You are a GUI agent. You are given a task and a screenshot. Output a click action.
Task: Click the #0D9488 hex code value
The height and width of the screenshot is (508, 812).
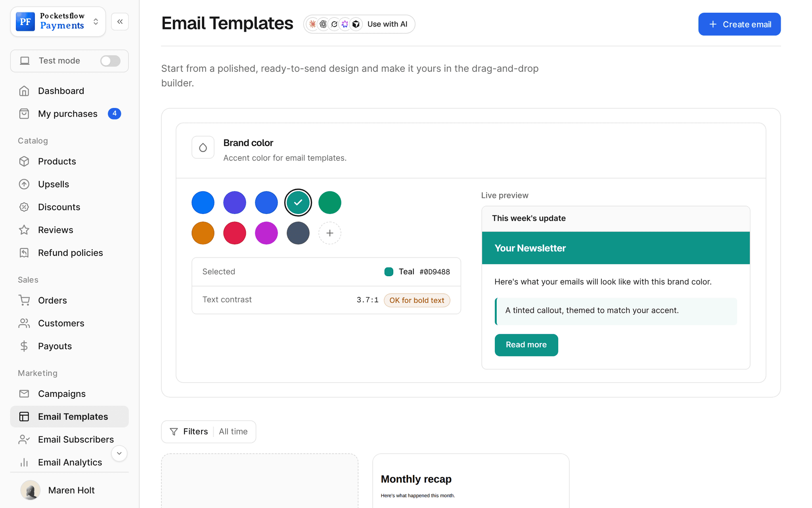435,272
